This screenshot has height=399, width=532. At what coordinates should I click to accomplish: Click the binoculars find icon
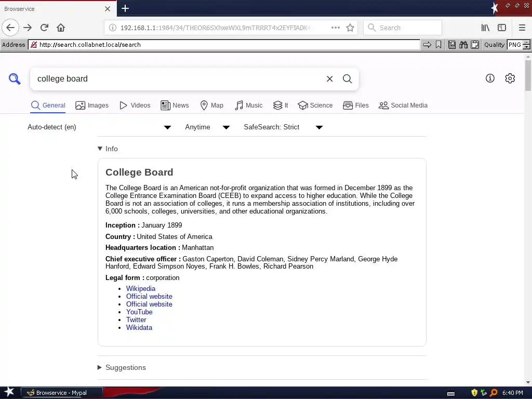463,45
